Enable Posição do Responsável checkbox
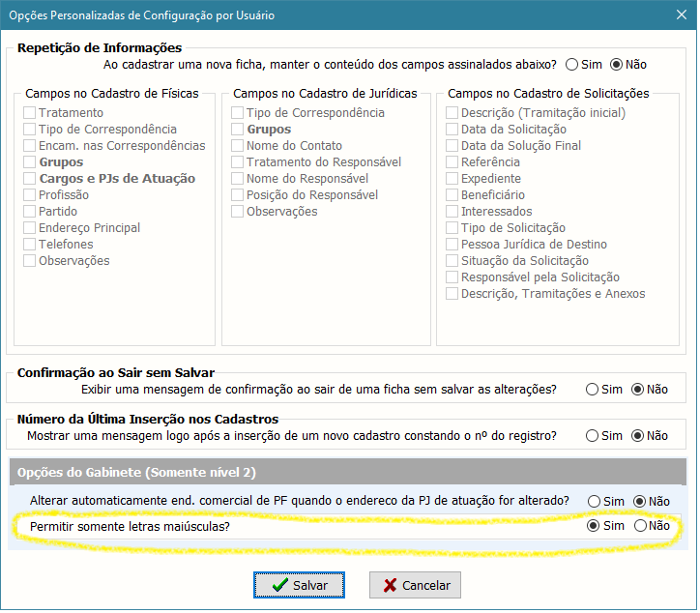Viewport: 700px width, 613px height. [x=238, y=195]
